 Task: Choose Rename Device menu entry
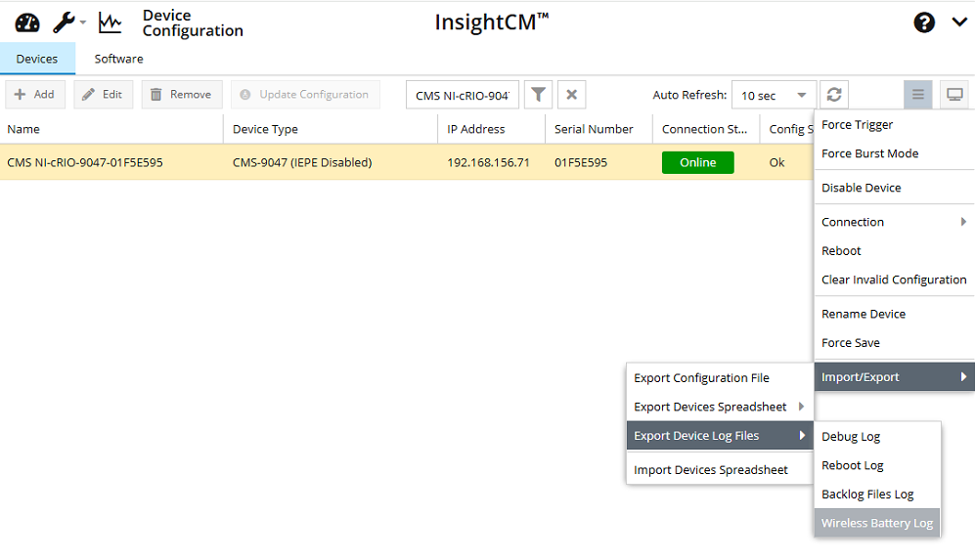tap(894, 314)
